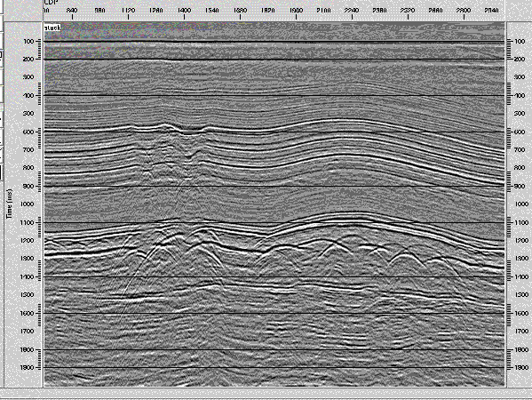Click the 1600 ms label on right time axis

tap(521, 313)
